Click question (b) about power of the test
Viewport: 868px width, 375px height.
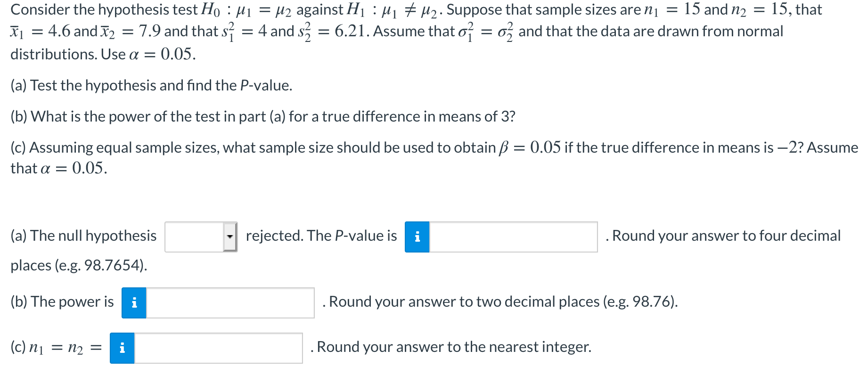[x=263, y=116]
